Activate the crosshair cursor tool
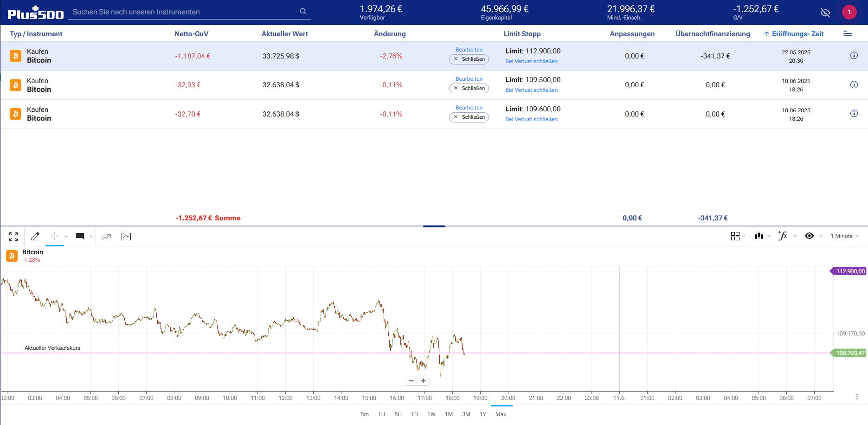 (55, 236)
